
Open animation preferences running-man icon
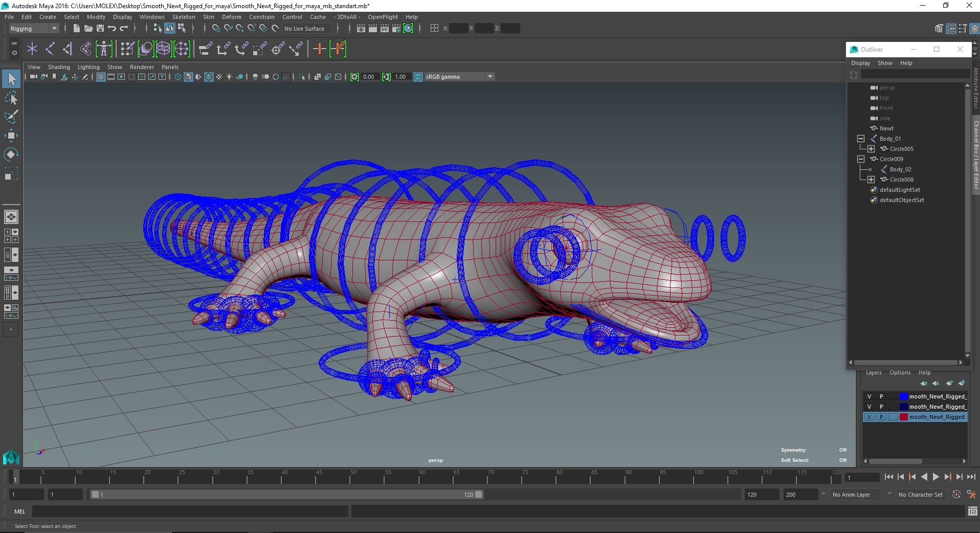click(x=971, y=495)
